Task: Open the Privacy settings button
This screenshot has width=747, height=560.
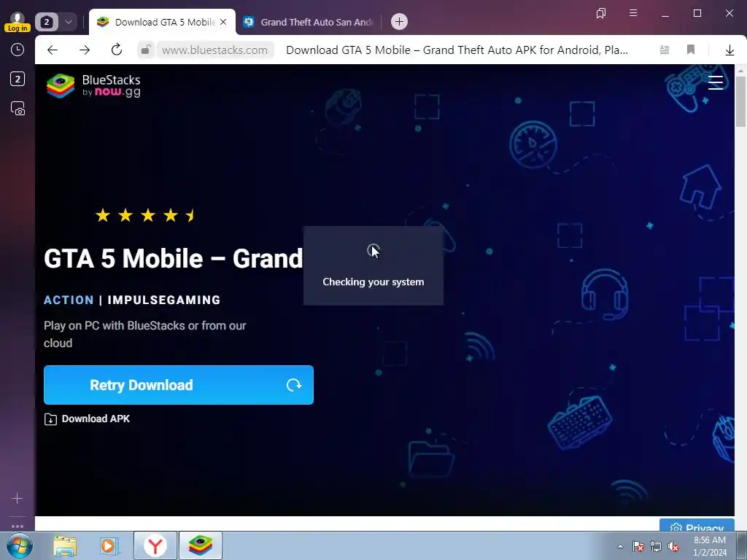Action: 697,525
